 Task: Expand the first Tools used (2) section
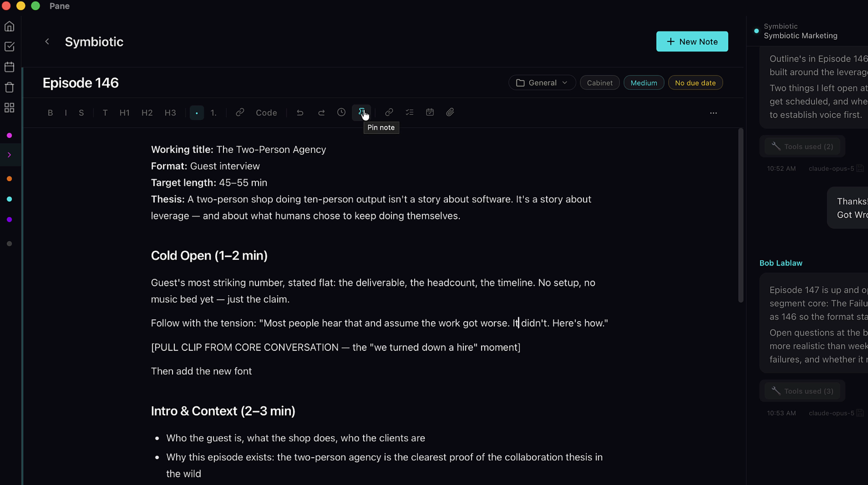pos(802,147)
